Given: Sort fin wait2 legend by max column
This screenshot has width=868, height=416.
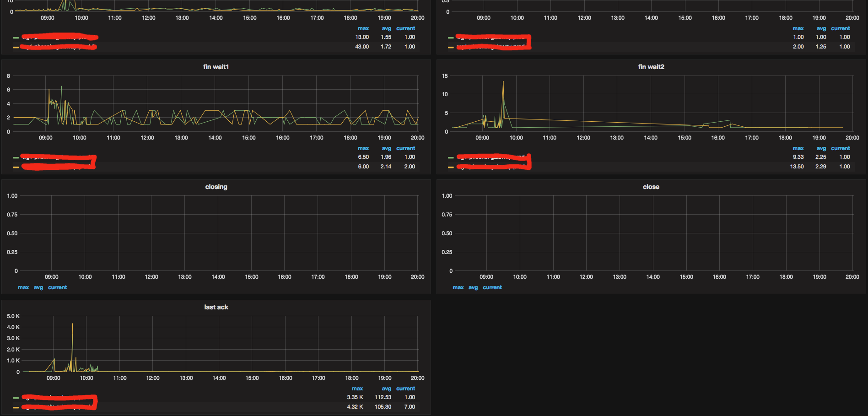Looking at the screenshot, I should tap(798, 148).
